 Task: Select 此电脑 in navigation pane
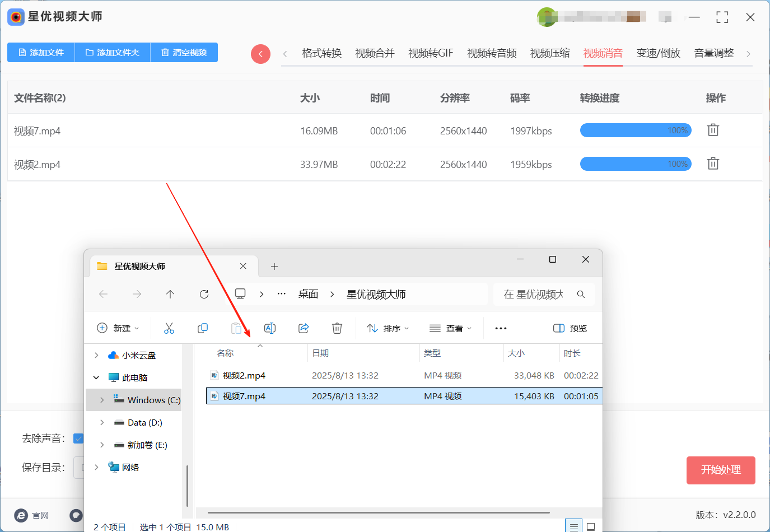point(134,377)
